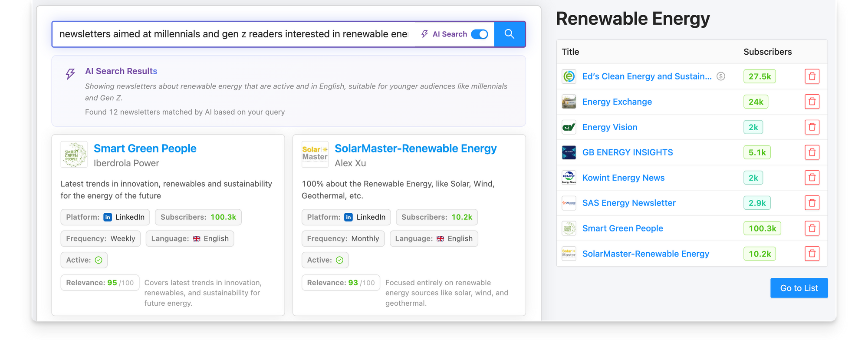Click the 24k subscribers badge

756,102
